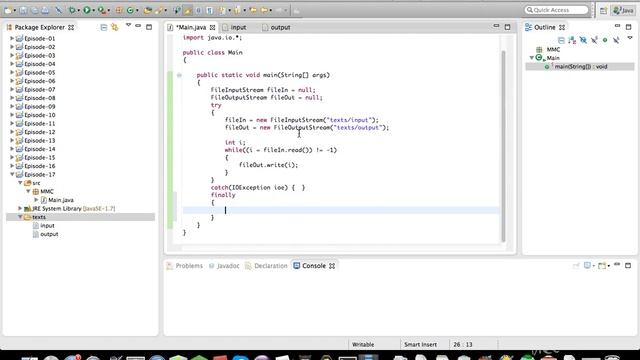Collapse All in the Outline view
The image size is (640, 360).
(562, 40)
